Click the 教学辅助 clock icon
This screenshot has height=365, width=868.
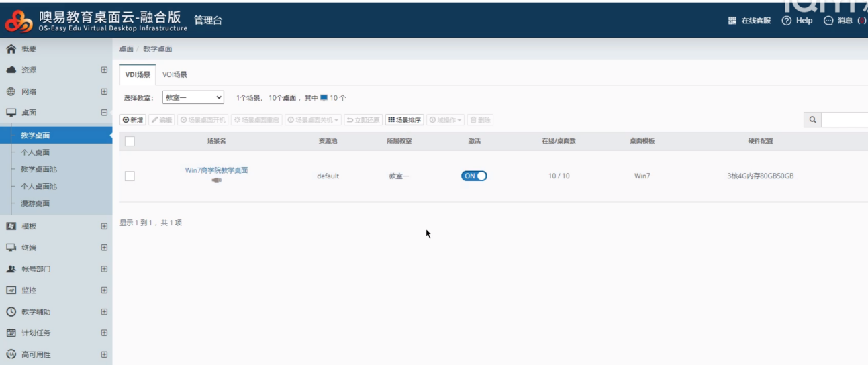pos(11,312)
